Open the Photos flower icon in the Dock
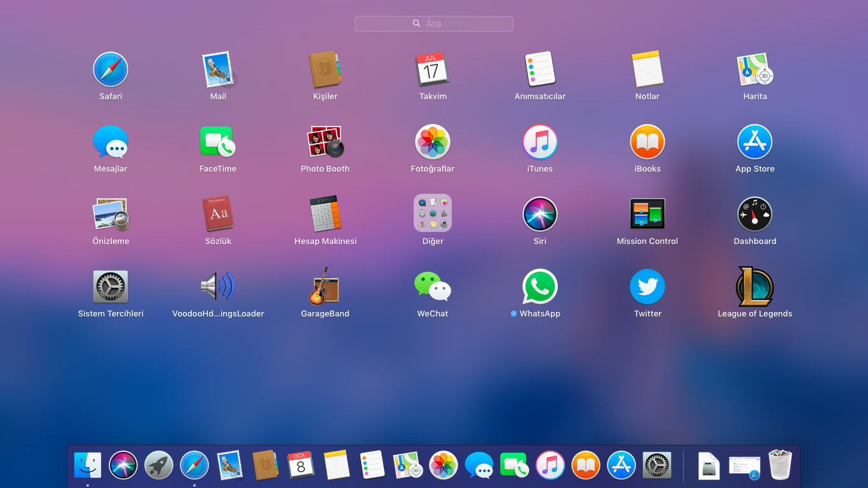 coord(444,466)
